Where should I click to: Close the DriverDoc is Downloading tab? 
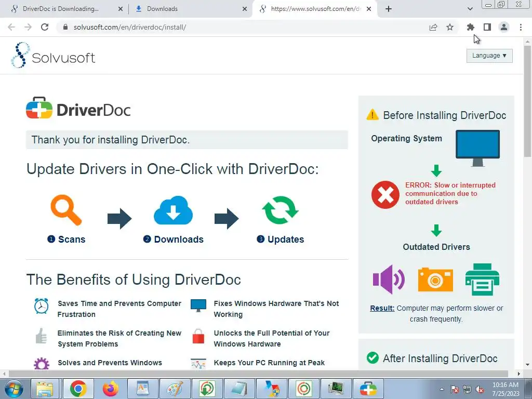click(121, 9)
